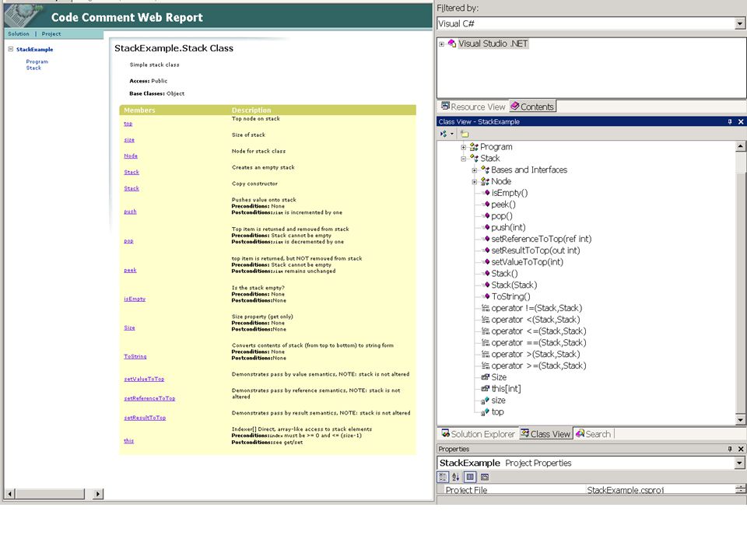Open the StackExample Project Properties object dropdown

pos(739,463)
